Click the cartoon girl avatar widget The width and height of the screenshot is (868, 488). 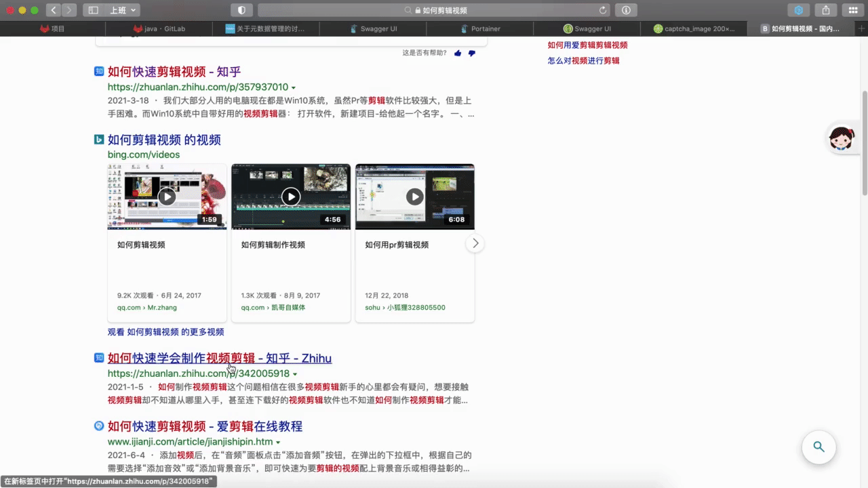pyautogui.click(x=842, y=138)
